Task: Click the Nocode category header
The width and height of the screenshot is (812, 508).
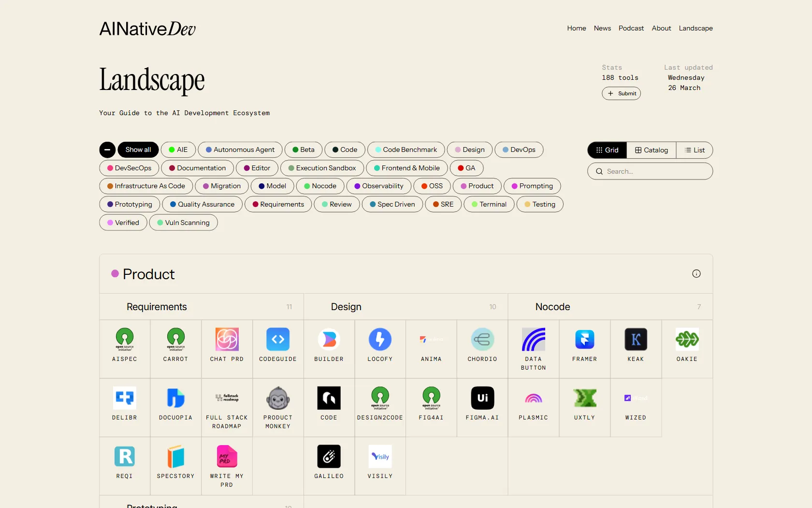Action: pos(552,307)
